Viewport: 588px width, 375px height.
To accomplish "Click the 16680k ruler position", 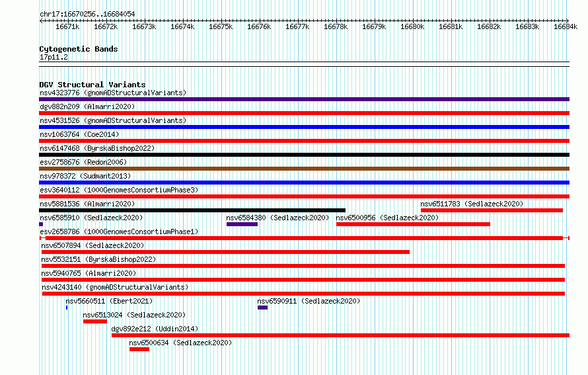I will (x=412, y=26).
